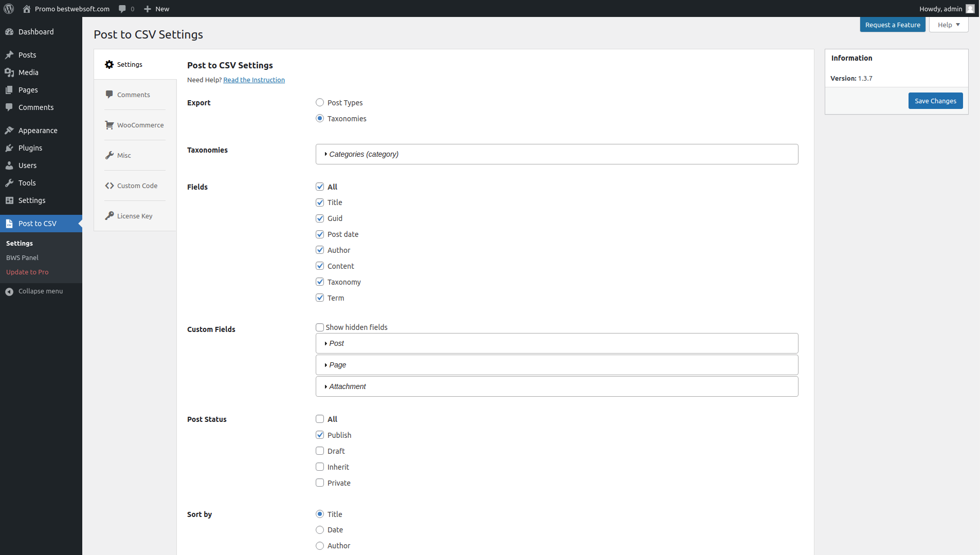Click the Comments bubble icon in sidebar
980x555 pixels.
coord(9,107)
